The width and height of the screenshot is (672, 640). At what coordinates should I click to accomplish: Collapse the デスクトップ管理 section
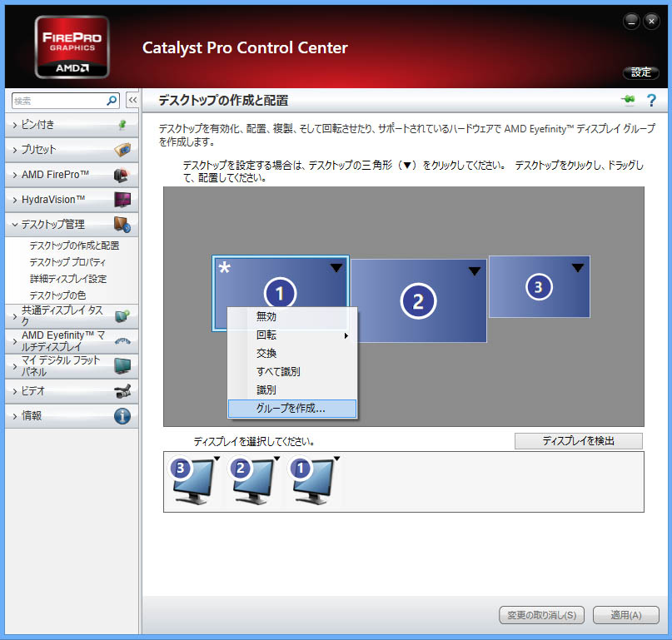(x=14, y=225)
